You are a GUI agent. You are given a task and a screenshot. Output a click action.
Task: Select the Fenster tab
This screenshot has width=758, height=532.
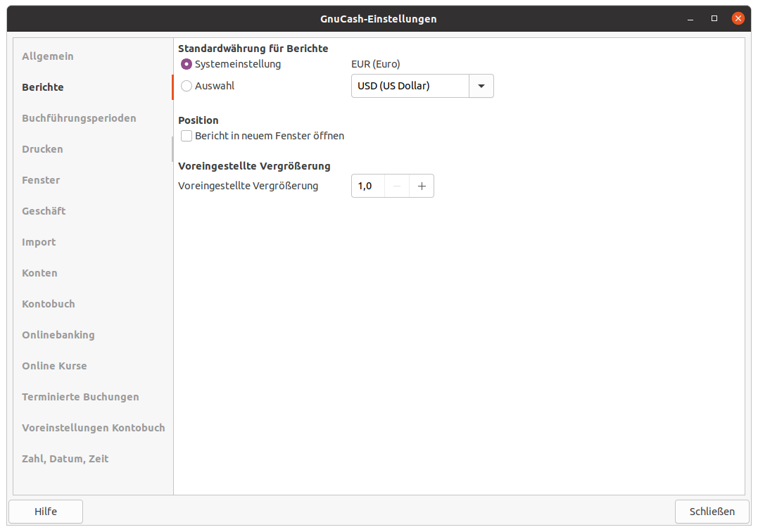point(41,180)
